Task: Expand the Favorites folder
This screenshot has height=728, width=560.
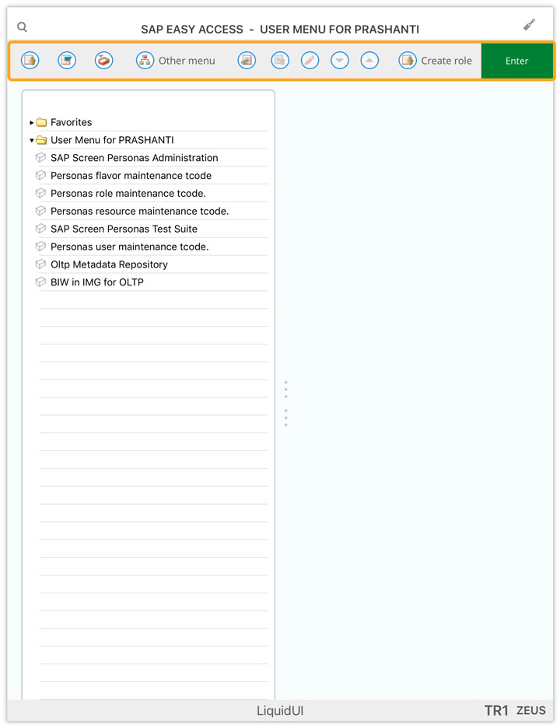Action: coord(32,123)
